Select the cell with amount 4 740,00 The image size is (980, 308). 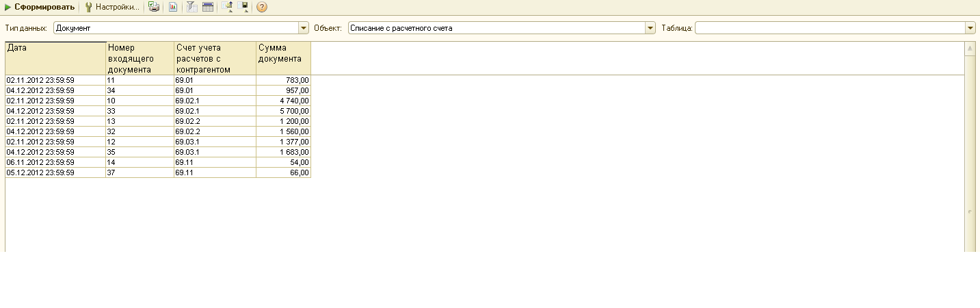284,101
